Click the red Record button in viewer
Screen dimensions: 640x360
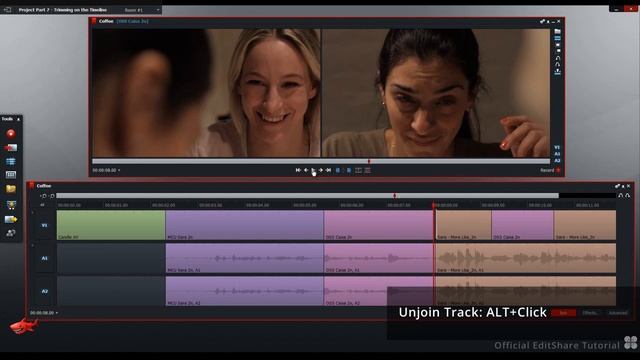pyautogui.click(x=550, y=170)
